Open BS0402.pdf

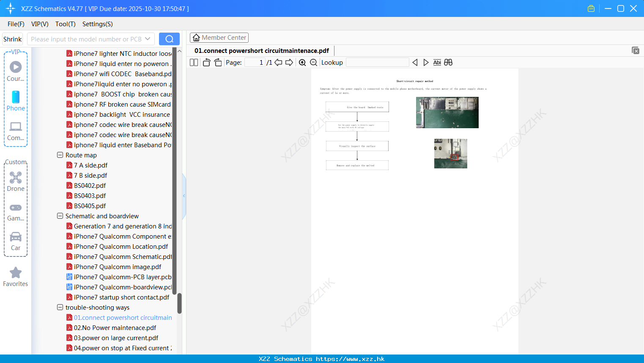coord(86,186)
